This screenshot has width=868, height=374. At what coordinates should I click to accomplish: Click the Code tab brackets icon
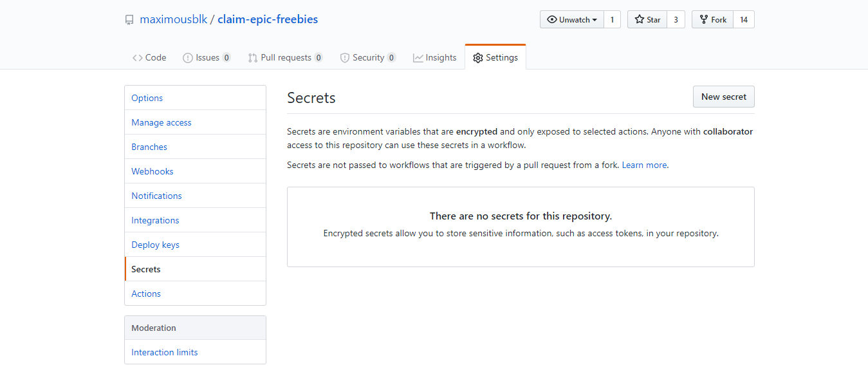coord(137,58)
